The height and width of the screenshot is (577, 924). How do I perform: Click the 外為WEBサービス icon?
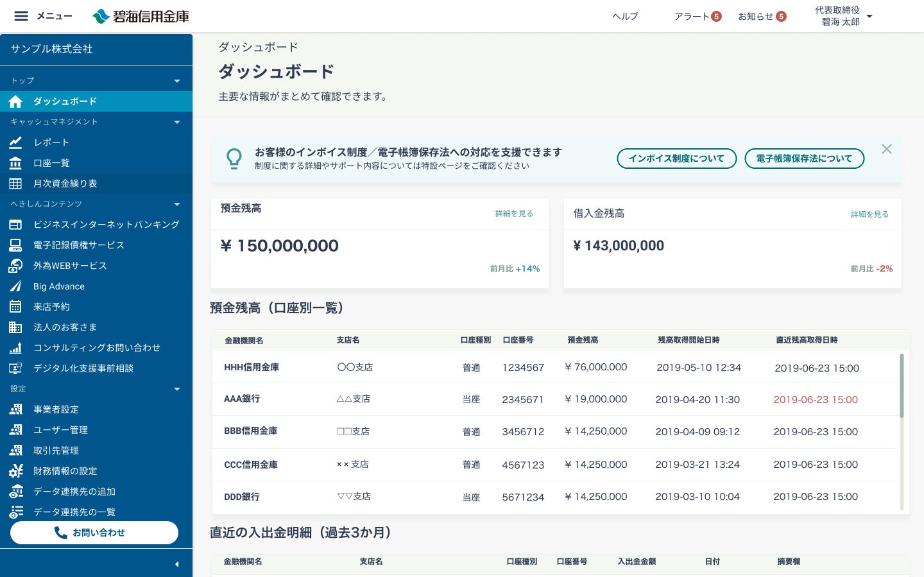15,266
